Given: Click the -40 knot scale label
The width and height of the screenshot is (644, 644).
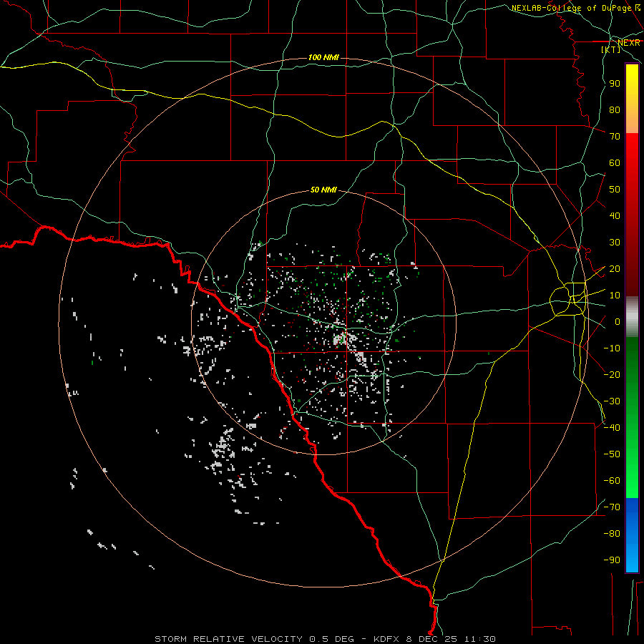Looking at the screenshot, I should point(612,428).
